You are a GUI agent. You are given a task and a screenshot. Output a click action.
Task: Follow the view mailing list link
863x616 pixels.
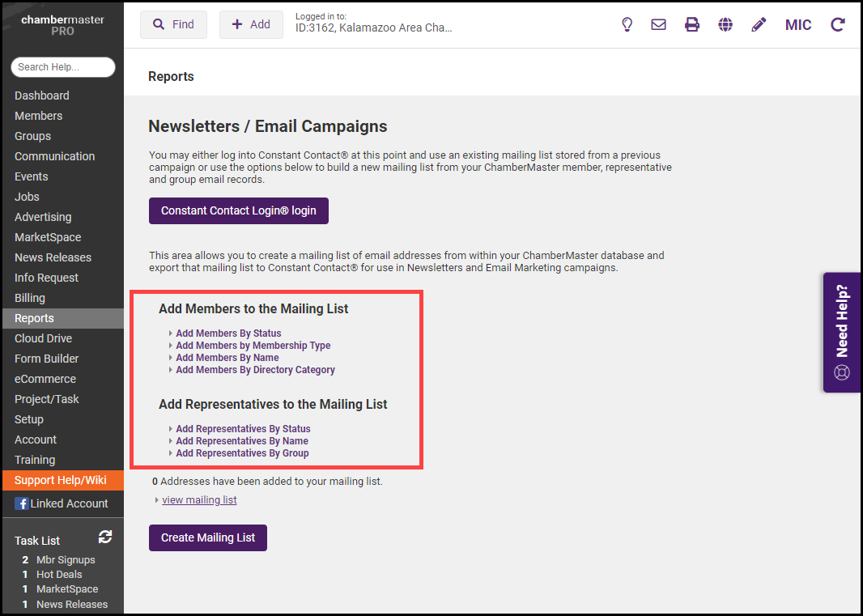point(199,500)
